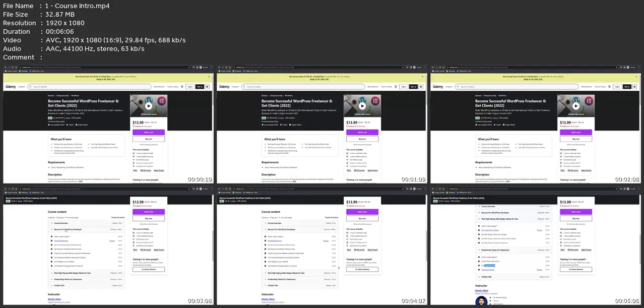Open Categories menu in 00:00:10 frame
The image size is (644, 308).
(x=22, y=87)
